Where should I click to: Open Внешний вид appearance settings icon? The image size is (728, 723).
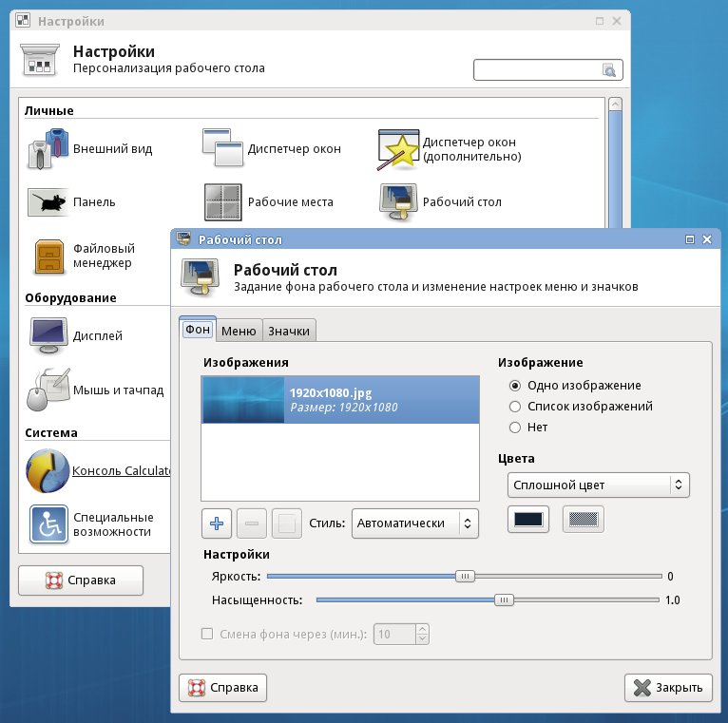tap(48, 148)
